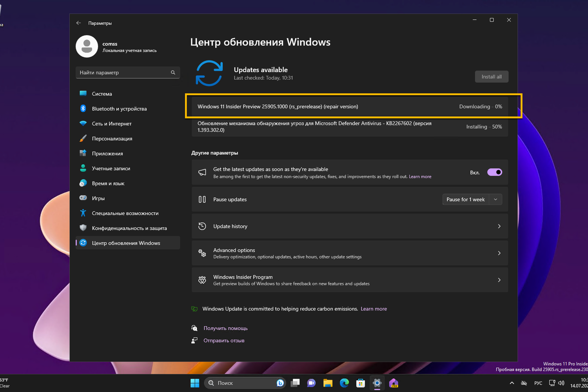Open Приложения category
588x392 pixels.
tap(128, 153)
